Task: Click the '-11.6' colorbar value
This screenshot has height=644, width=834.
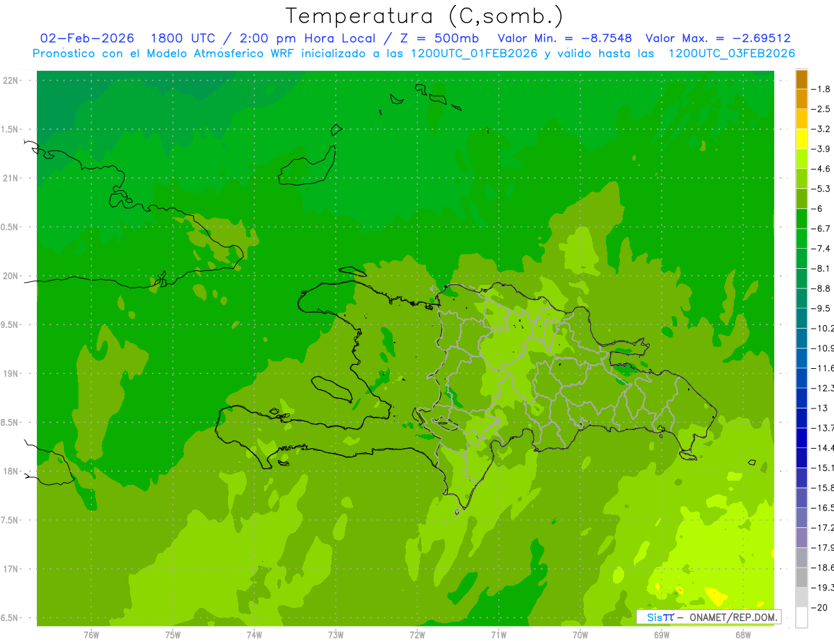Action: (822, 368)
